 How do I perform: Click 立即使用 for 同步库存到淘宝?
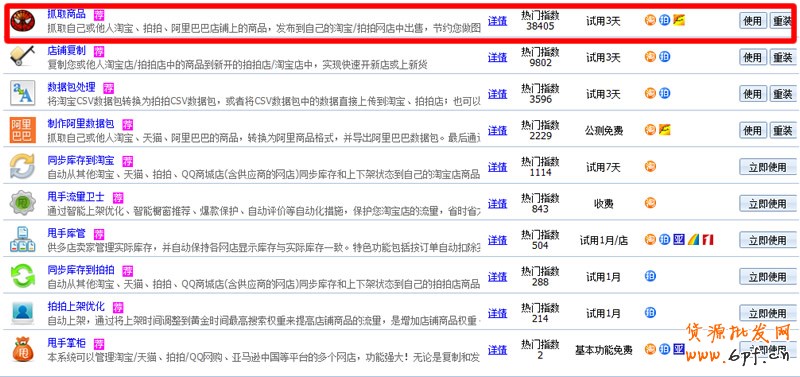point(768,167)
